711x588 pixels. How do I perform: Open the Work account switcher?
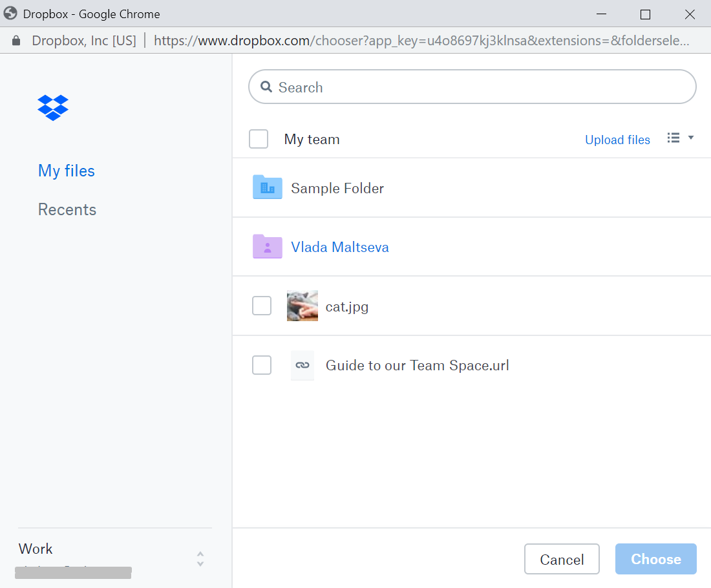click(x=200, y=559)
